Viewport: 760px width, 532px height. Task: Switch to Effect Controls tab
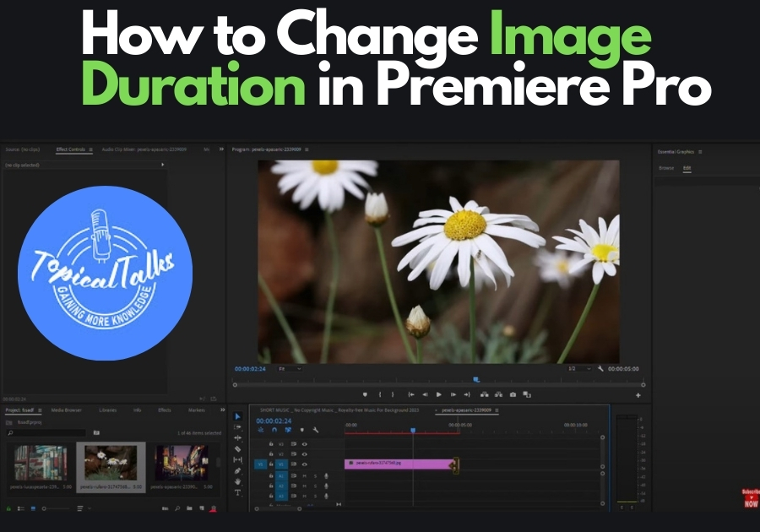tap(70, 149)
